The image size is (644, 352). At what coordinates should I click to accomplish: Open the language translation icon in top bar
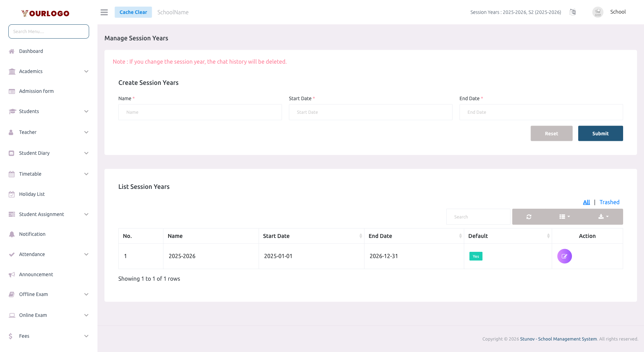point(573,12)
